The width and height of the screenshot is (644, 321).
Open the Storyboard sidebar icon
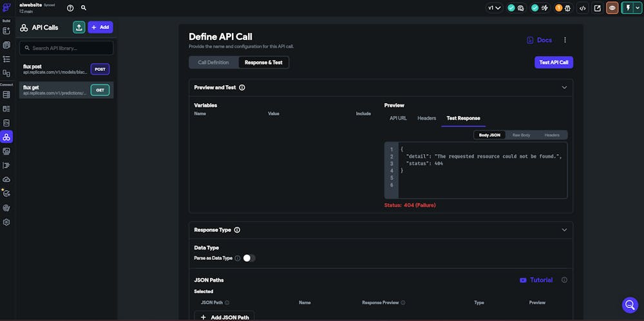click(x=6, y=73)
